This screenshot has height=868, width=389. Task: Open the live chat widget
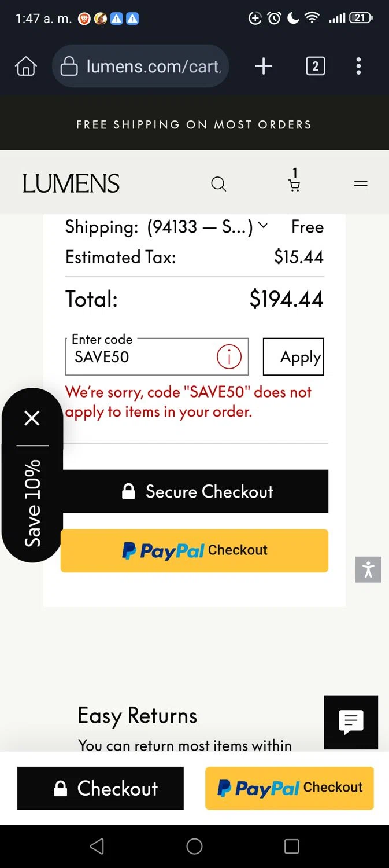click(351, 722)
